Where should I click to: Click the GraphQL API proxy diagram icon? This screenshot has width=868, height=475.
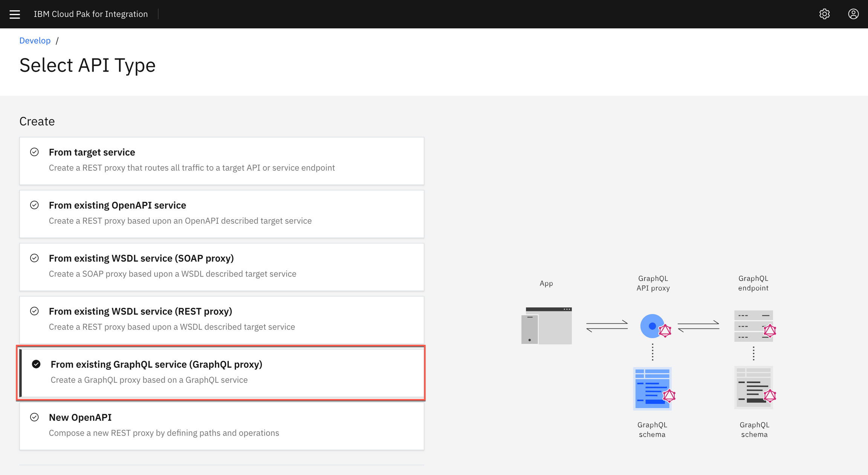coord(653,325)
